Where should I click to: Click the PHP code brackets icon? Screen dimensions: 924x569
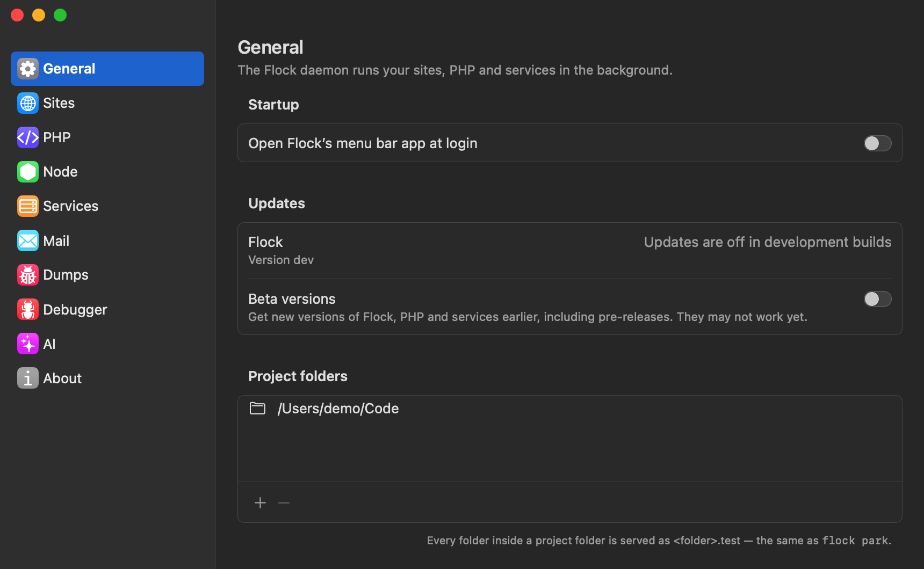(x=28, y=137)
